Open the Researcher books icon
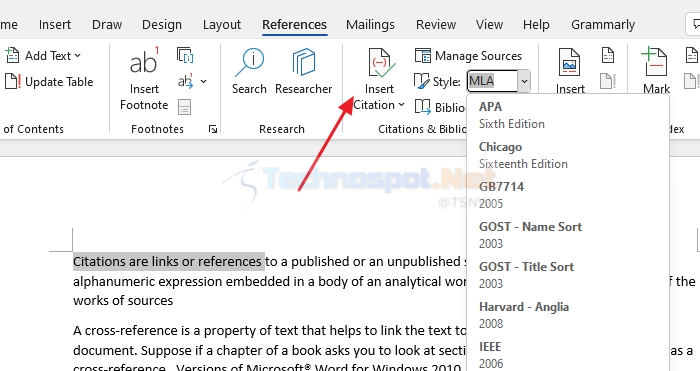700x371 pixels. pyautogui.click(x=304, y=63)
